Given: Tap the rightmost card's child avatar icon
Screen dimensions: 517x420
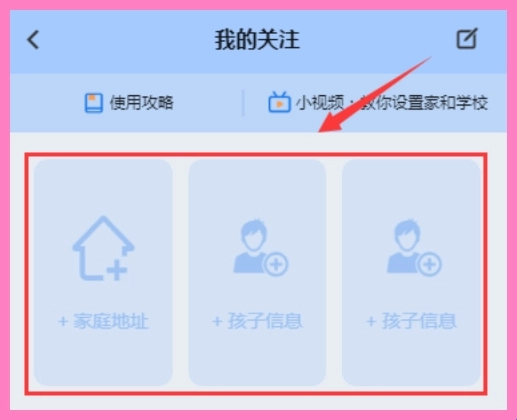Looking at the screenshot, I should (414, 247).
